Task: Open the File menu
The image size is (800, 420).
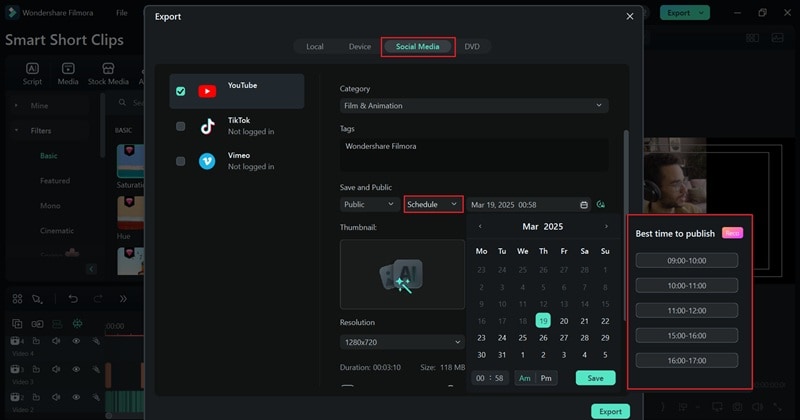Action: (121, 13)
